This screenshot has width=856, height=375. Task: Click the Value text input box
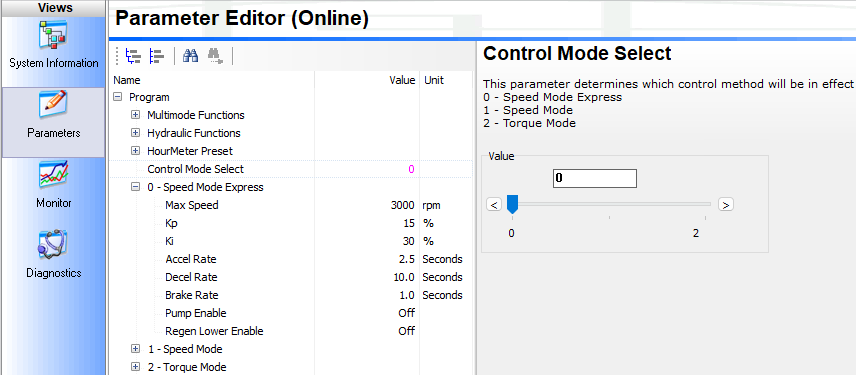point(595,178)
